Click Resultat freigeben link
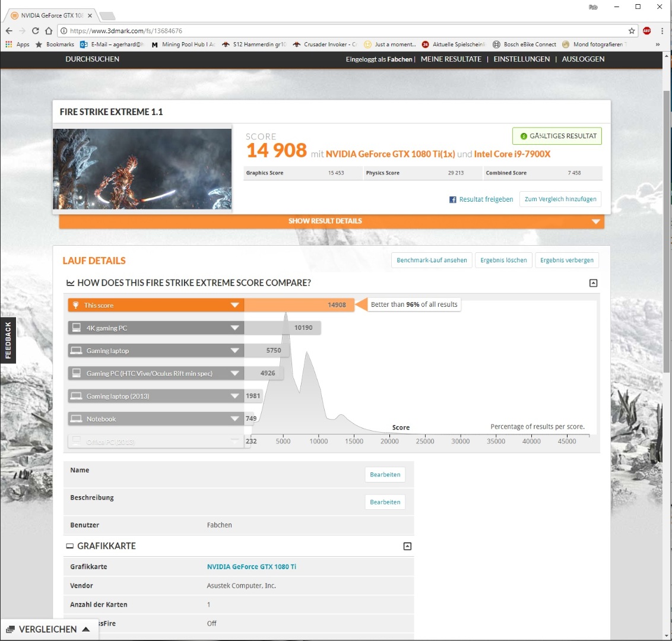672x641 pixels. (486, 199)
